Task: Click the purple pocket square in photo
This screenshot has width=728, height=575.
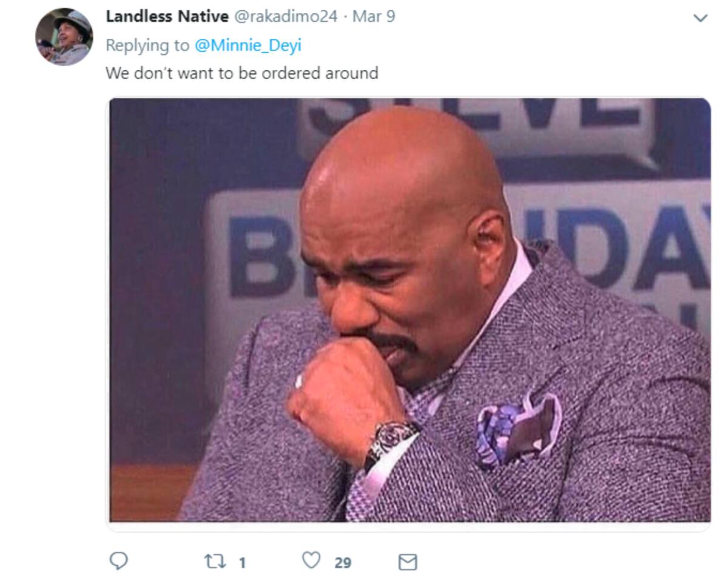Action: pos(519,429)
